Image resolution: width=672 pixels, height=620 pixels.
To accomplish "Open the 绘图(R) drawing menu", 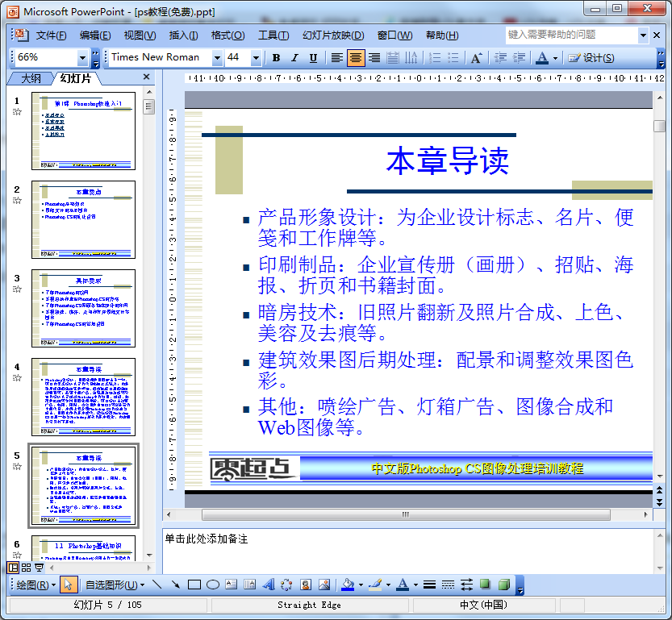I will click(x=36, y=585).
